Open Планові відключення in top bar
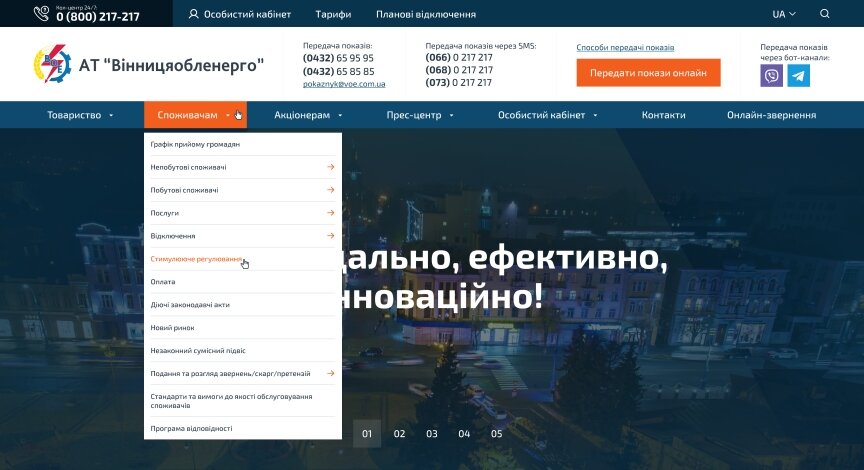The width and height of the screenshot is (864, 470). point(426,14)
